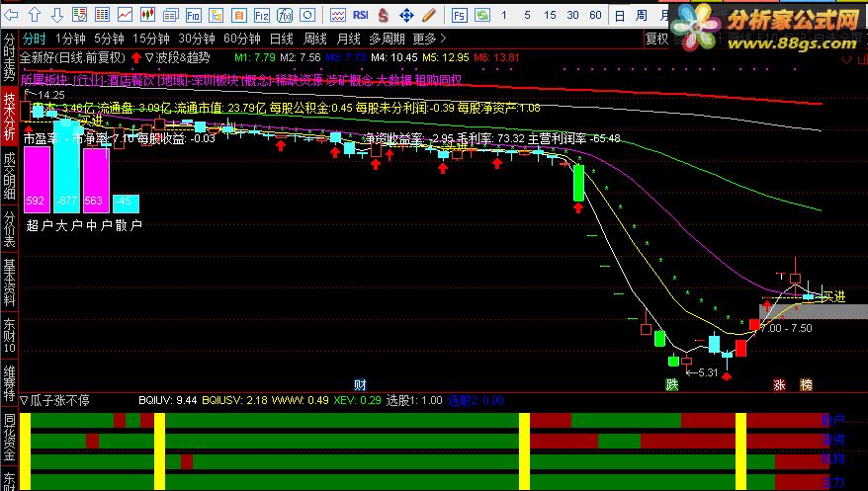The height and width of the screenshot is (491, 868).
Task: Select the 30 minute toolbar shortcut
Action: (x=572, y=15)
